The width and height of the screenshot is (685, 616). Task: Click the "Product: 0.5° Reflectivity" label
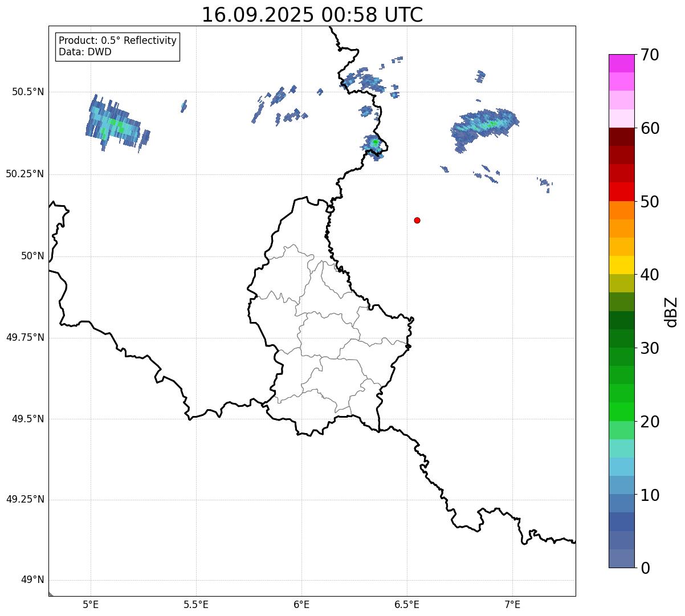click(x=118, y=41)
